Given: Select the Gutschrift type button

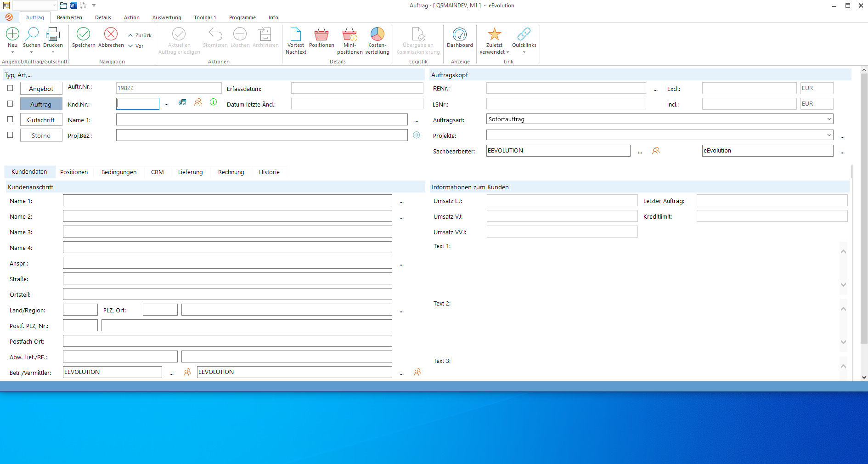Looking at the screenshot, I should (x=41, y=120).
